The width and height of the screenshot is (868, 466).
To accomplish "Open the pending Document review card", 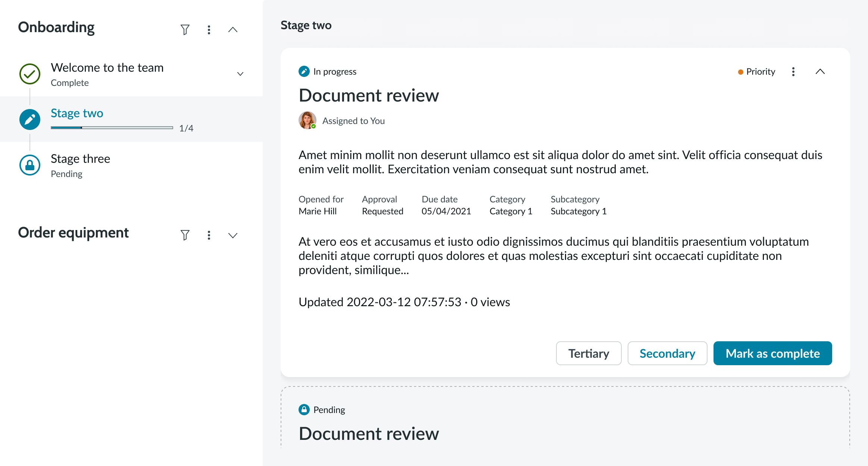I will [x=369, y=433].
